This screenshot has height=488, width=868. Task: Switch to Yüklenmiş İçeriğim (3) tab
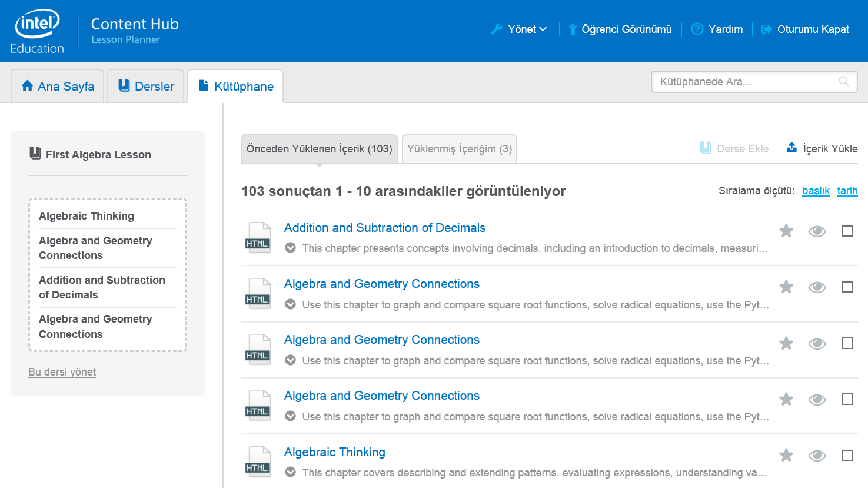tap(460, 149)
